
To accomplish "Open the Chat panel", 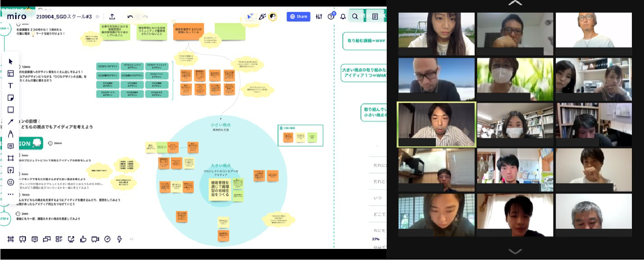I will coord(47,239).
